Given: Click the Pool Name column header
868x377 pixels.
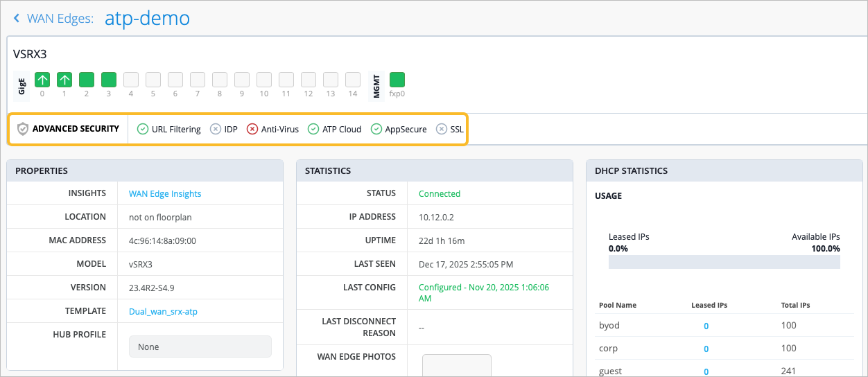Looking at the screenshot, I should click(618, 305).
